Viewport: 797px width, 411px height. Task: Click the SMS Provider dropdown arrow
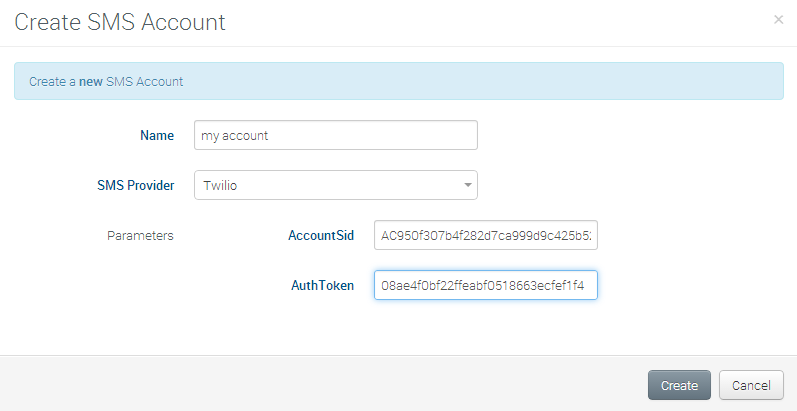tap(467, 185)
